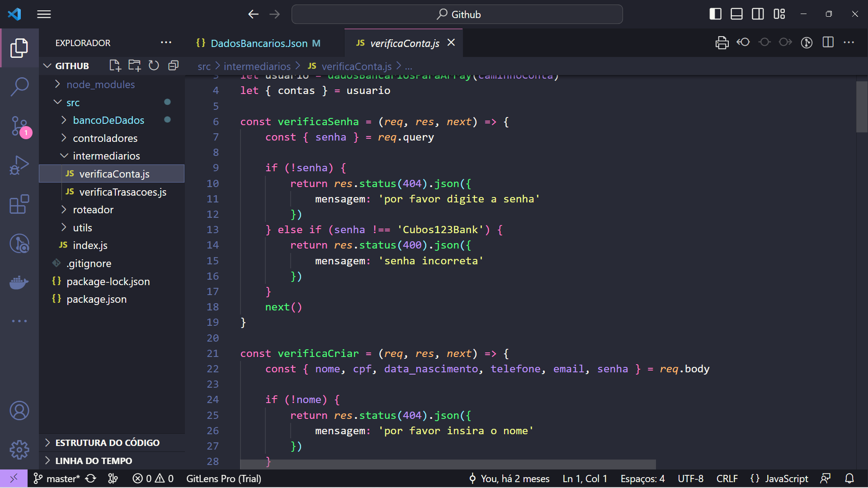
Task: Open the Search view in activity bar
Action: [x=19, y=87]
